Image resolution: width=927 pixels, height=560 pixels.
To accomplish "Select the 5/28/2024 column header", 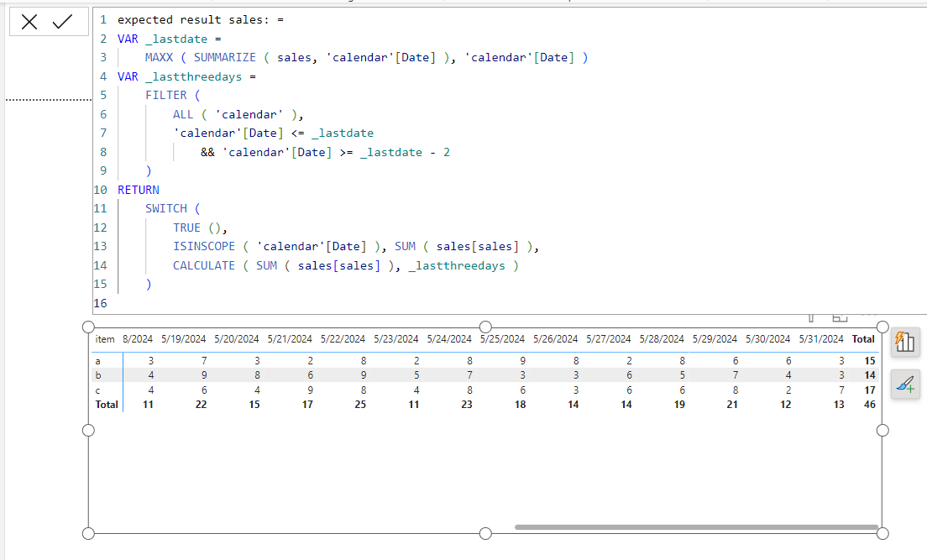I will pos(662,339).
